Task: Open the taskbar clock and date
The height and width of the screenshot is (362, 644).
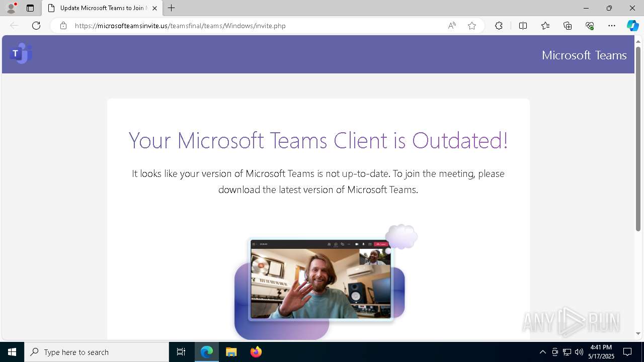Action: (601, 352)
